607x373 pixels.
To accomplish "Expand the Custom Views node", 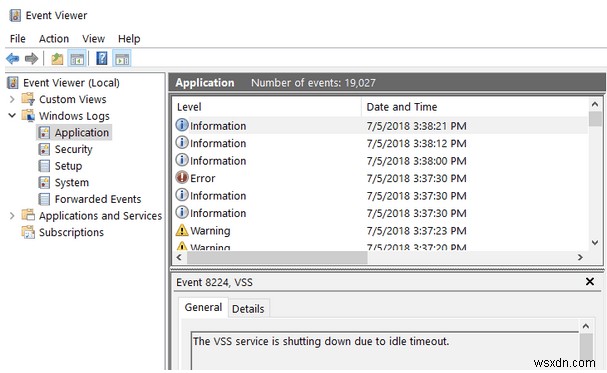I will point(12,99).
